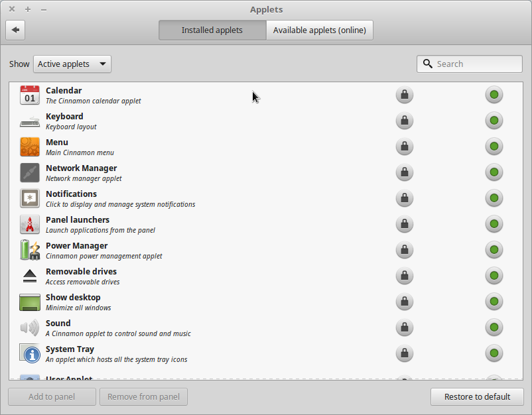Image resolution: width=532 pixels, height=415 pixels.
Task: Toggle green status indicator for Power Manager
Action: [494, 250]
